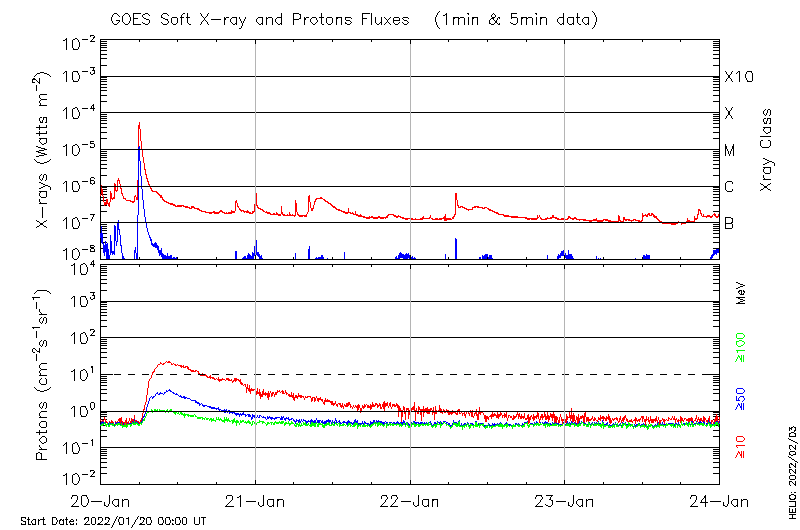
Task: Click the MeV label beside the proton plot
Action: pyautogui.click(x=741, y=293)
